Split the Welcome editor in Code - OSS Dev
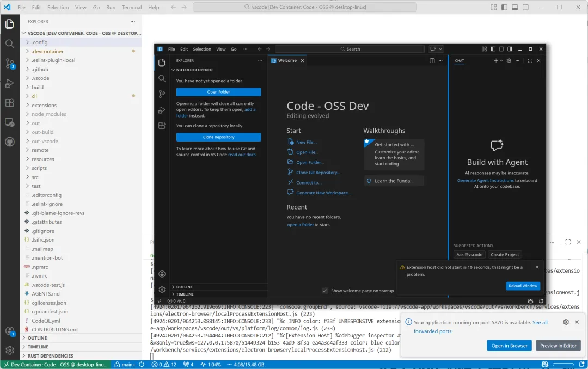 tap(432, 61)
